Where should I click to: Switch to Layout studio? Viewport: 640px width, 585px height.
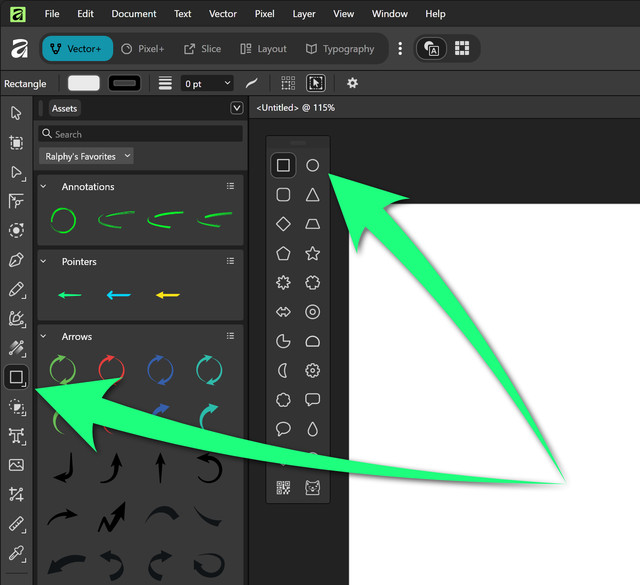(264, 49)
